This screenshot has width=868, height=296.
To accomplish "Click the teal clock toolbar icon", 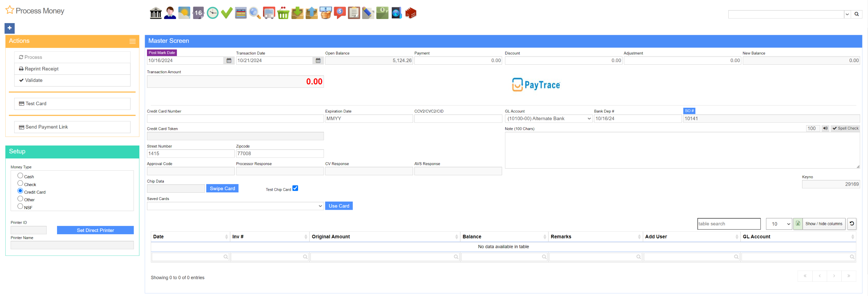I will [x=212, y=13].
